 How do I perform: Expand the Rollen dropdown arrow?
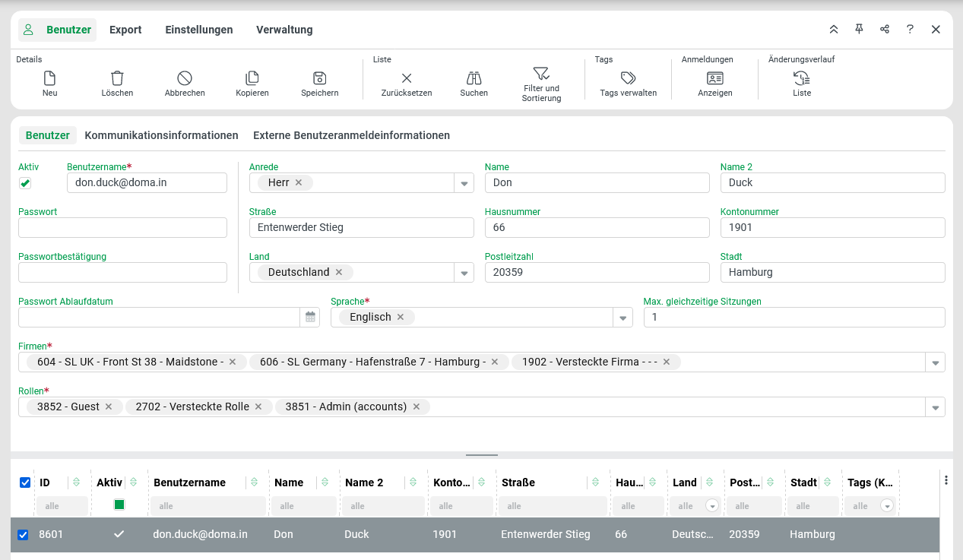point(935,407)
